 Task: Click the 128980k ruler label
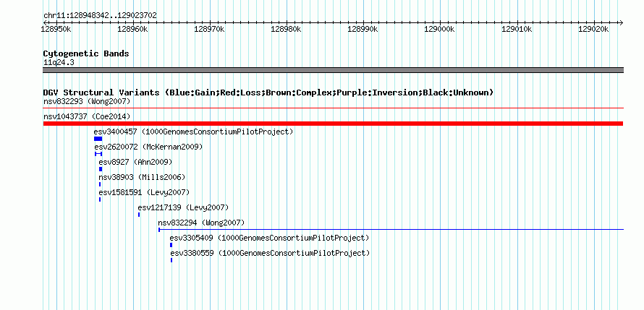286,29
